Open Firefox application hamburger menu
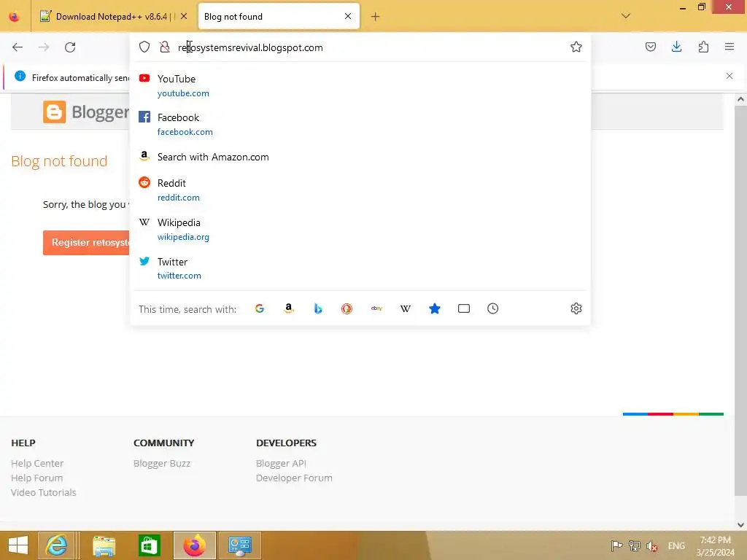The width and height of the screenshot is (747, 560). click(x=729, y=47)
